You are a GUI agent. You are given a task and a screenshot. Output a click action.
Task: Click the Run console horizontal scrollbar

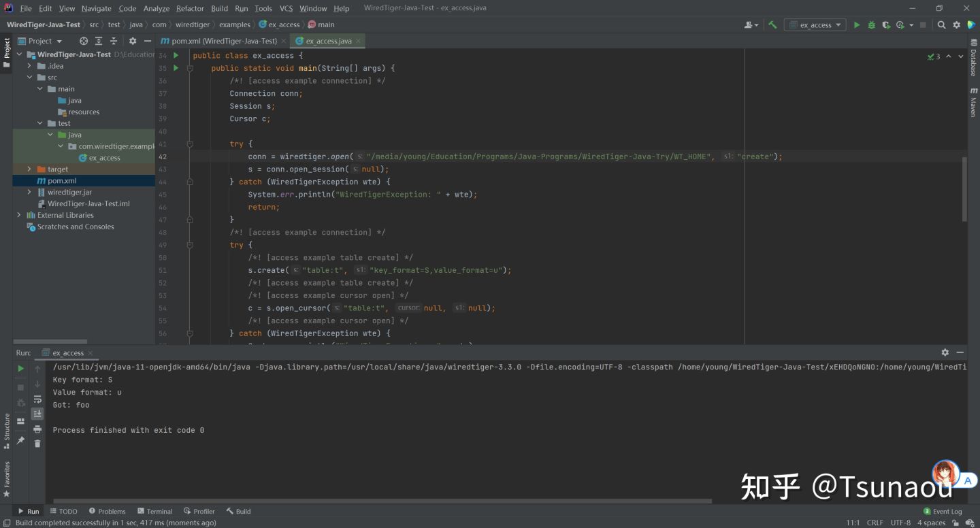tap(382, 501)
